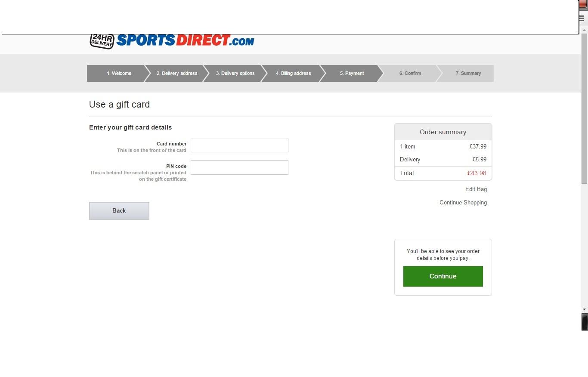Return to the 4. Billing address step
Image resolution: width=588 pixels, height=377 pixels.
[x=293, y=73]
